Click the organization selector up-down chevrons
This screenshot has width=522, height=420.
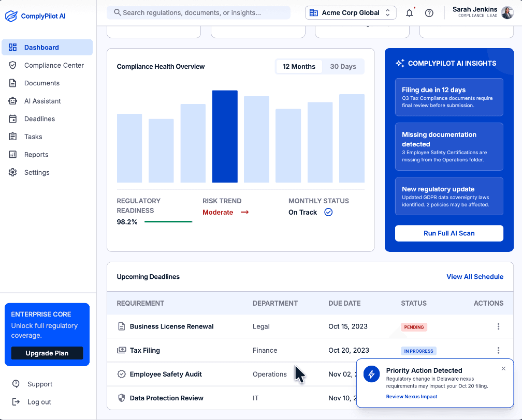click(387, 12)
